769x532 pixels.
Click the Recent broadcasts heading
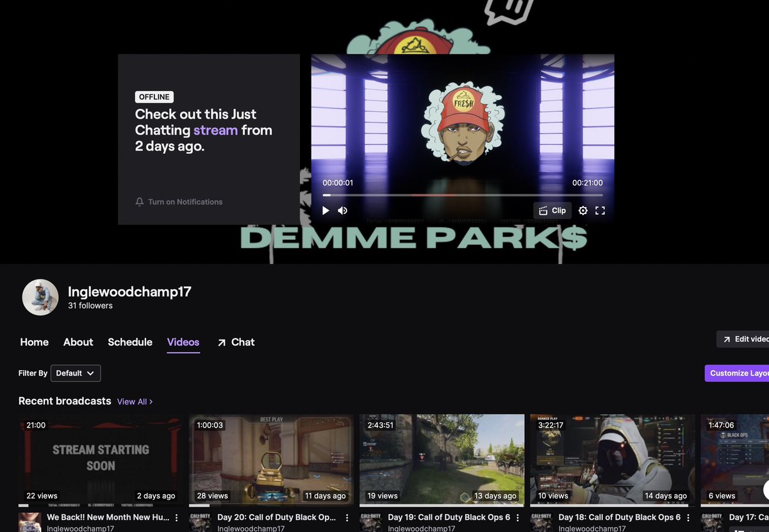pos(65,401)
